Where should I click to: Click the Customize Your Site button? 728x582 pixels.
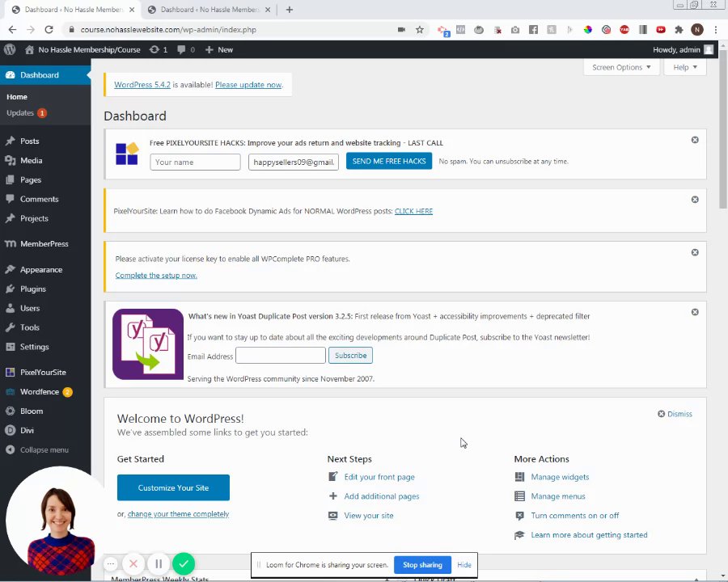(x=173, y=487)
